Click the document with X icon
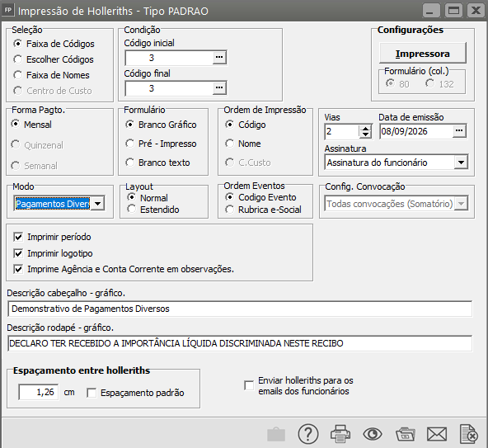488x448 pixels. pos(469,434)
